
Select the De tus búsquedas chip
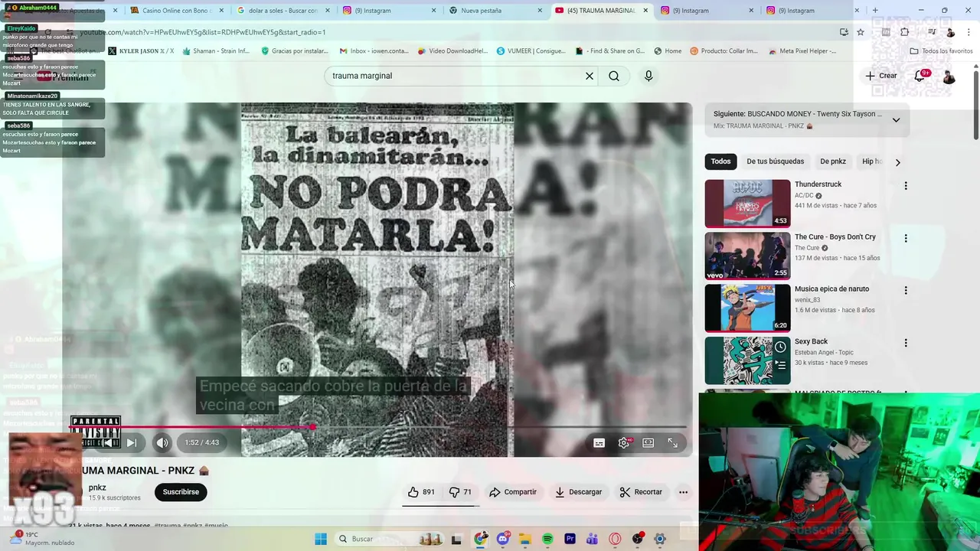[776, 161]
